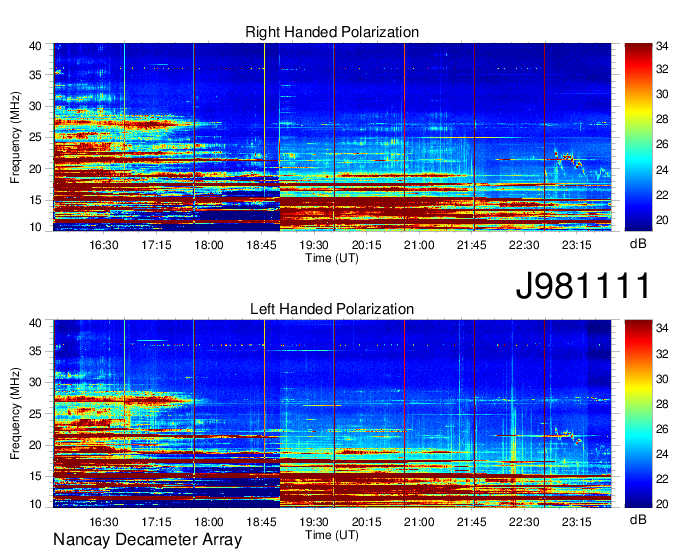Click the color scale bar of the Left Handed plot
Screen dimensions: 680x552
pos(638,414)
